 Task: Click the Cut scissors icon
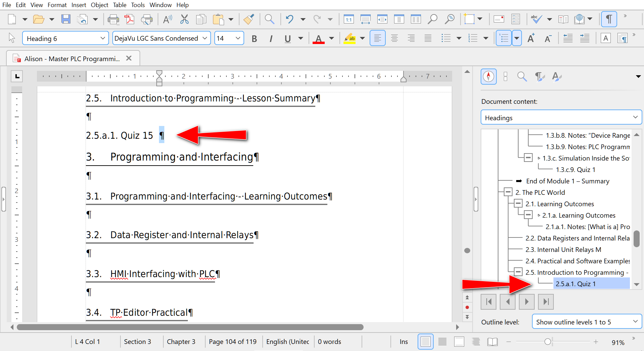tap(184, 19)
